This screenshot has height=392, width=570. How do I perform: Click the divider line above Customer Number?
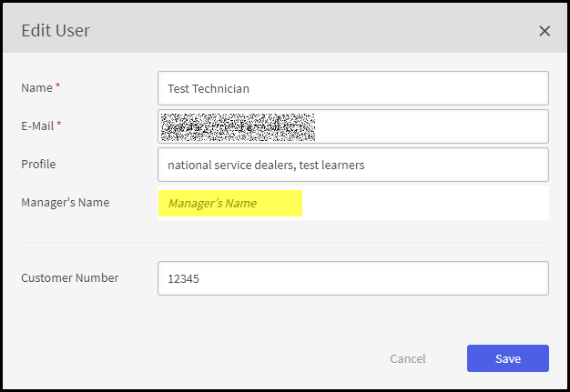(285, 242)
